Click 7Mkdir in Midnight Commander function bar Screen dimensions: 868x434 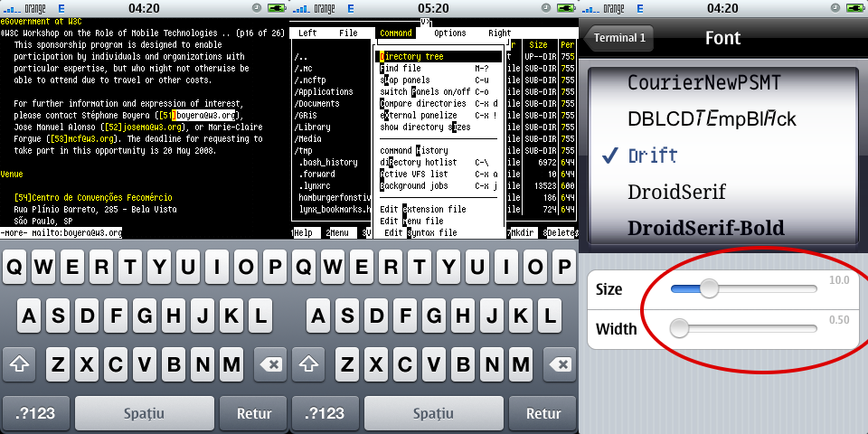521,233
